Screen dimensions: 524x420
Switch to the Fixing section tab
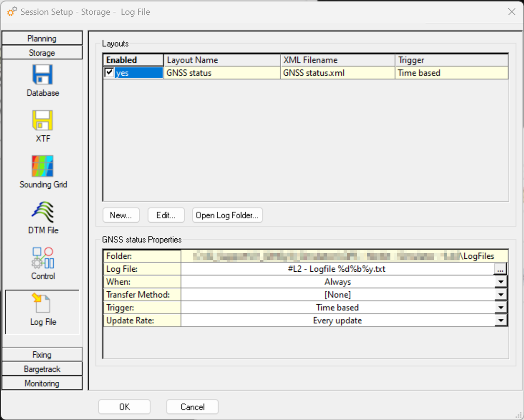(42, 355)
